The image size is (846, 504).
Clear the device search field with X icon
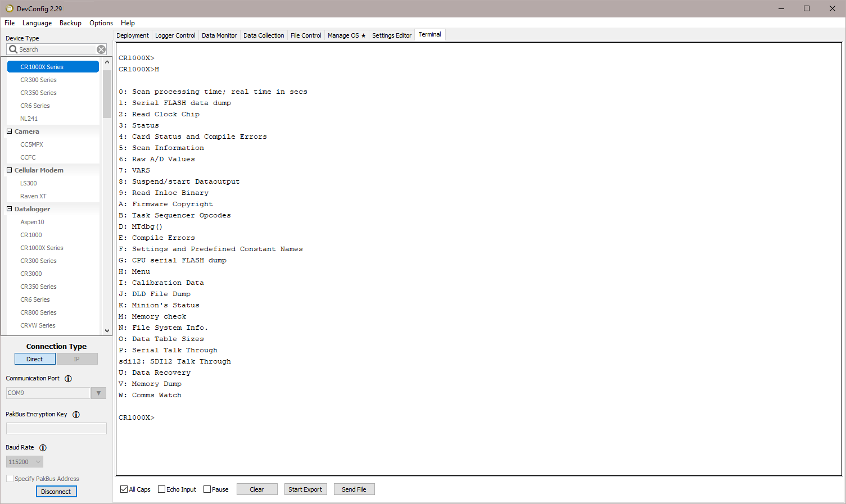point(101,49)
